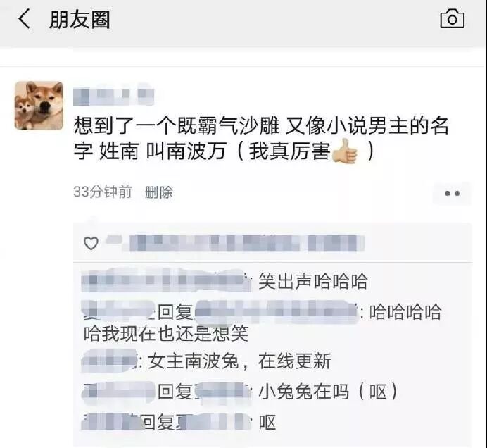487x448 pixels.
Task: Open the camera icon to post
Action: pyautogui.click(x=453, y=19)
